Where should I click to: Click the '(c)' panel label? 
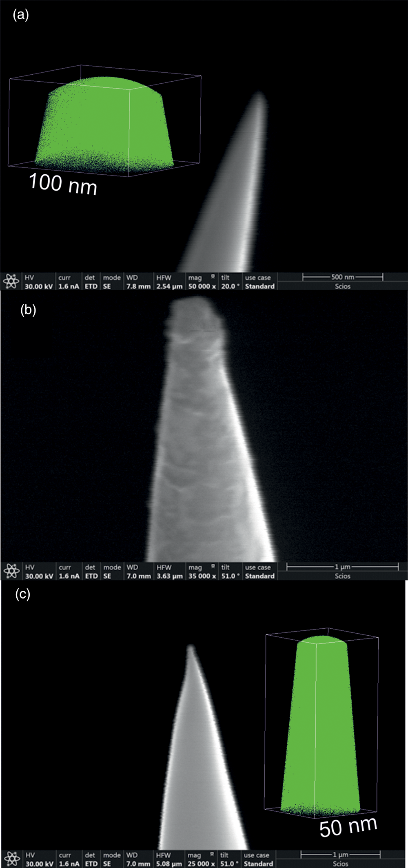[22, 594]
